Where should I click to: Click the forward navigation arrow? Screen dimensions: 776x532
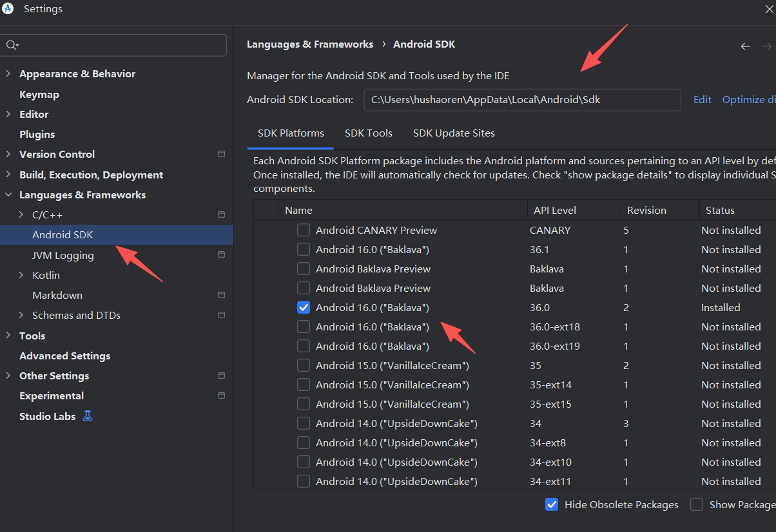pyautogui.click(x=766, y=46)
